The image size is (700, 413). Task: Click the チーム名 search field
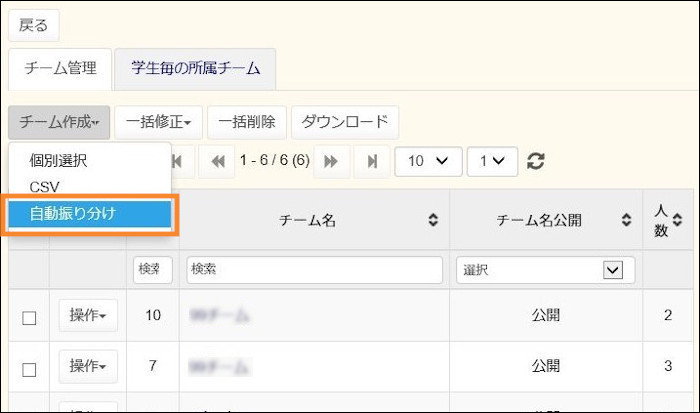[314, 270]
